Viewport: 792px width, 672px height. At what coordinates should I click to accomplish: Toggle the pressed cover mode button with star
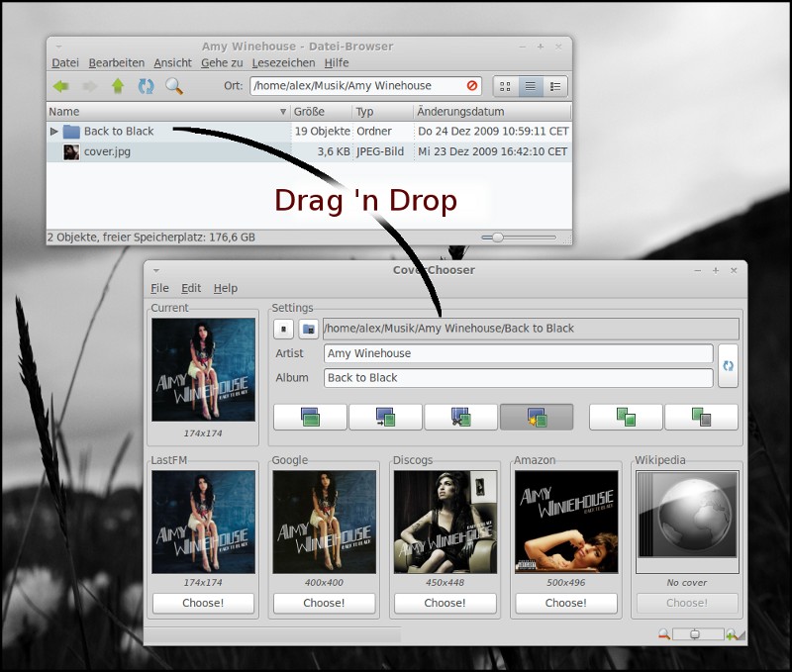537,417
